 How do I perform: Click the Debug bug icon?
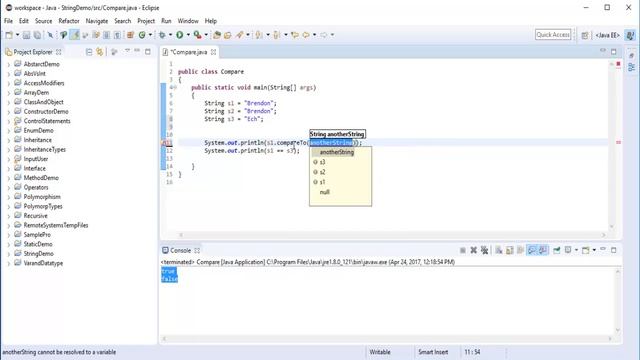pos(162,35)
